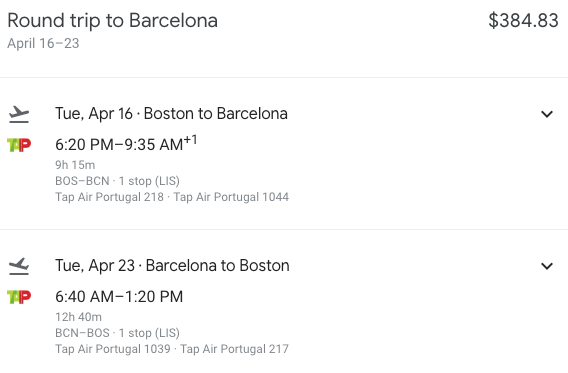Expand Boston to Barcelona flight details
Image resolution: width=568 pixels, height=373 pixels.
(547, 114)
